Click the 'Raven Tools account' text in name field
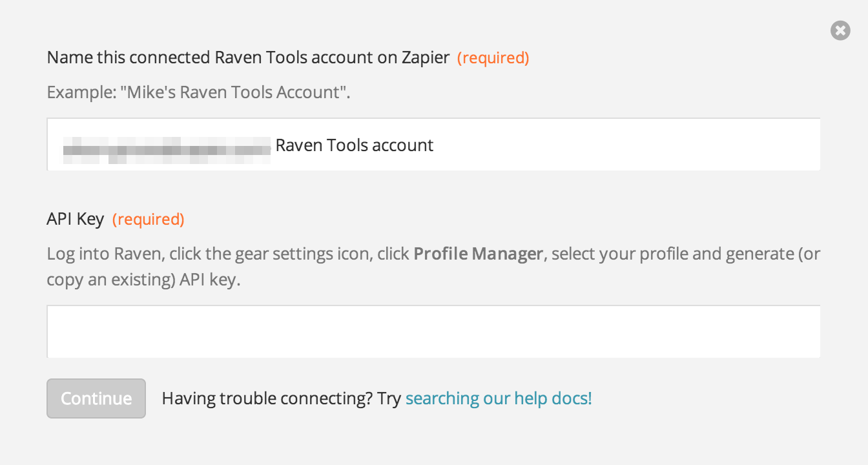Viewport: 868px width, 465px height. point(355,145)
